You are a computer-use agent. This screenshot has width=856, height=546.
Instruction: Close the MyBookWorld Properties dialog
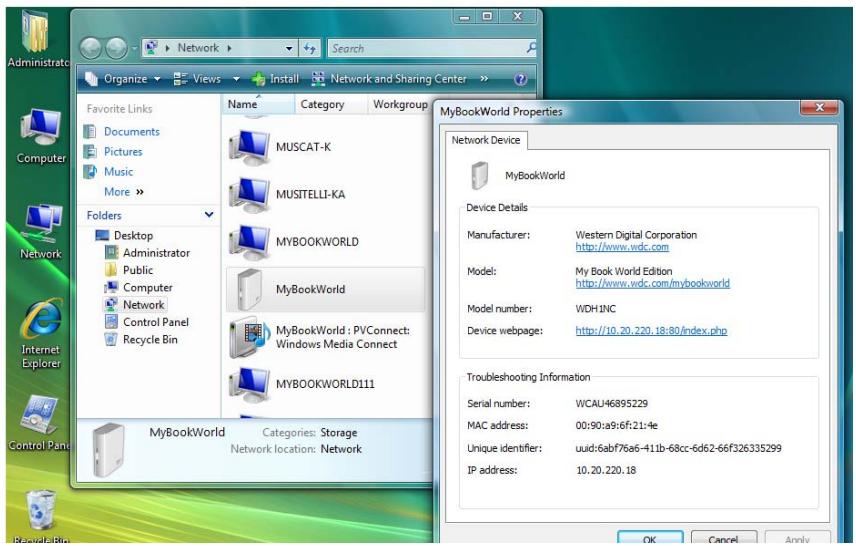[x=818, y=108]
